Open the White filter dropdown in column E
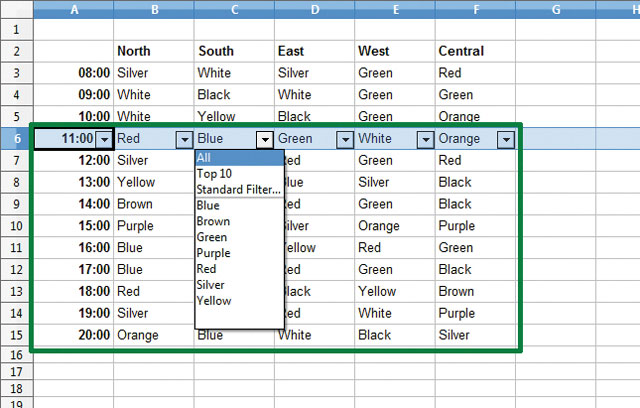This screenshot has height=408, width=640. tap(425, 139)
